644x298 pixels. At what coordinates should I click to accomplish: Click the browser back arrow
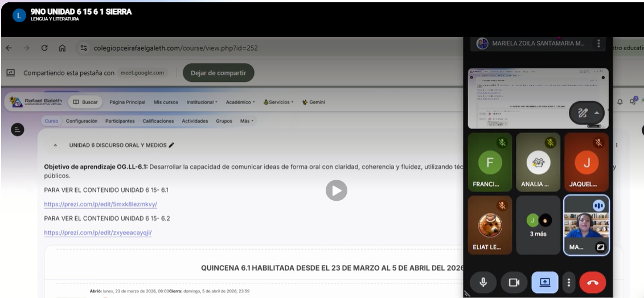point(9,48)
